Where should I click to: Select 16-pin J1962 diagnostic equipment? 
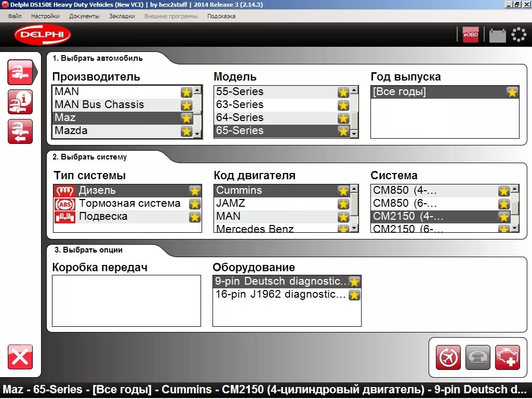click(287, 294)
